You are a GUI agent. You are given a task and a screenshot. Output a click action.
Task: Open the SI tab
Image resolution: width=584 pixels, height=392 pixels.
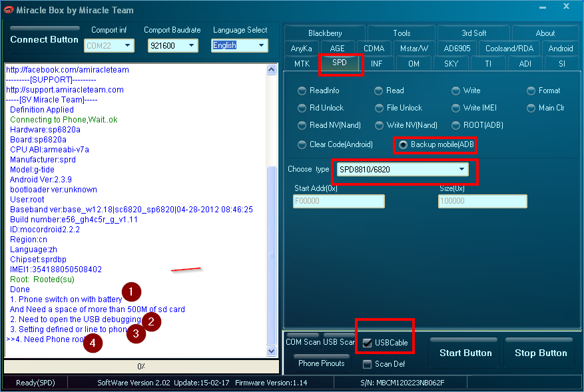click(561, 64)
